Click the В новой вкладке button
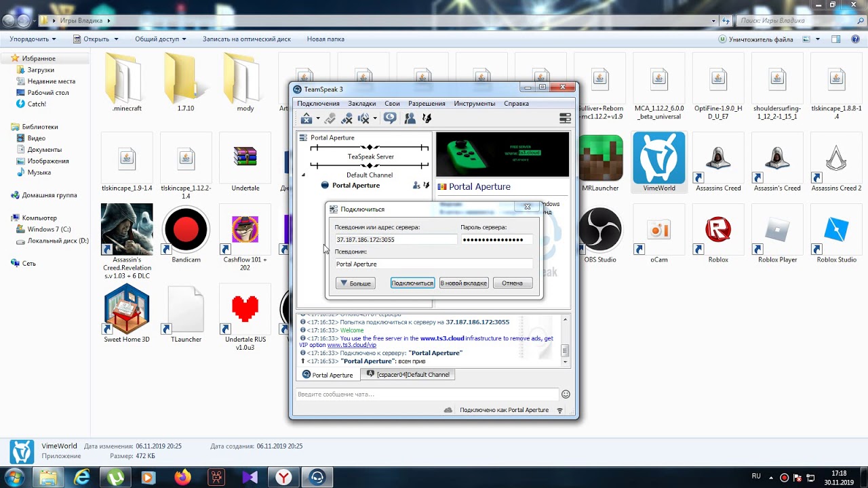 464,283
